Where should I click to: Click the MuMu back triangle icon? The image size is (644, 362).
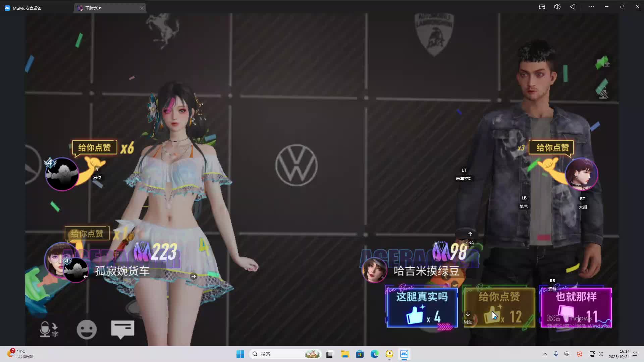[573, 7]
